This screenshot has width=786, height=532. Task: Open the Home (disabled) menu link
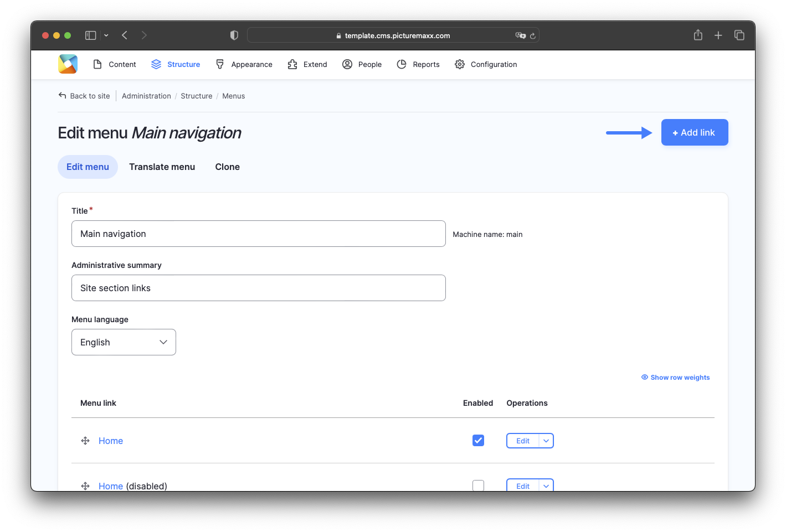click(x=111, y=486)
